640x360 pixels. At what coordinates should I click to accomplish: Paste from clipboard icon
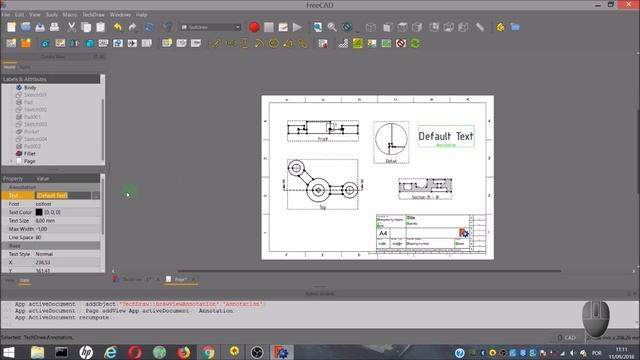pyautogui.click(x=100, y=27)
